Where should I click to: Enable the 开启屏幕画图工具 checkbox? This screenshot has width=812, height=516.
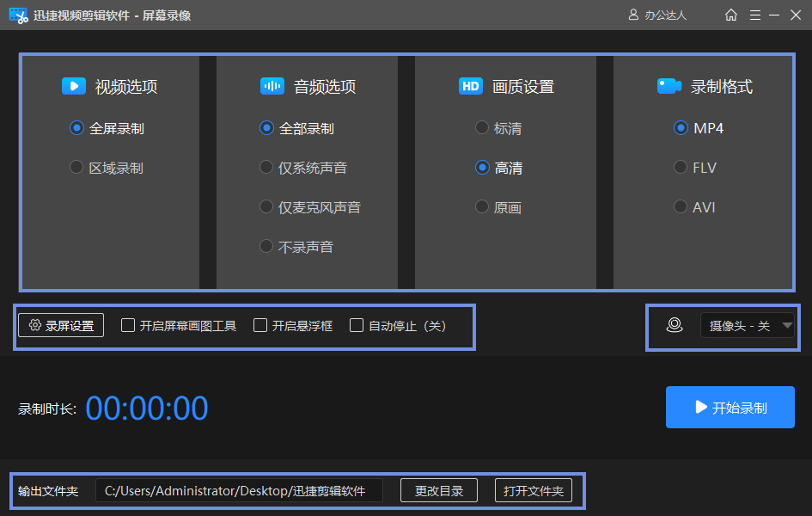(127, 325)
